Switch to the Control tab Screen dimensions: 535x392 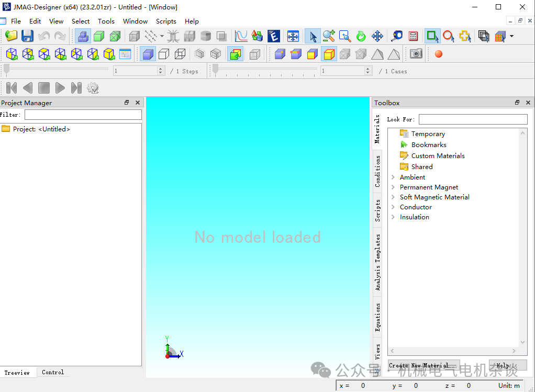pyautogui.click(x=53, y=372)
